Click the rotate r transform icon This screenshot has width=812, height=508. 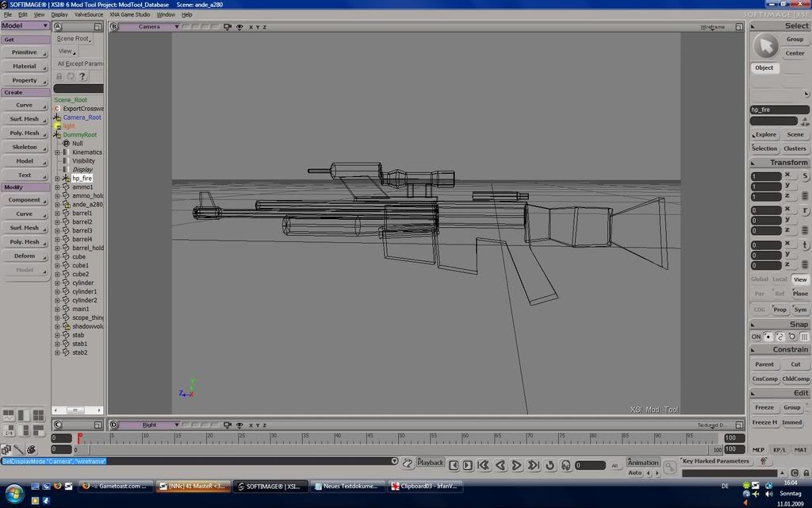click(806, 210)
